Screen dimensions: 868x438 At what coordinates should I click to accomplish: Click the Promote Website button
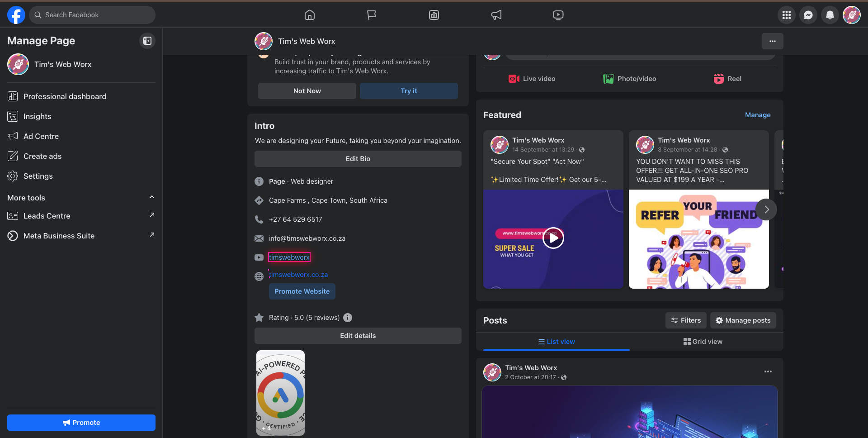pyautogui.click(x=302, y=291)
